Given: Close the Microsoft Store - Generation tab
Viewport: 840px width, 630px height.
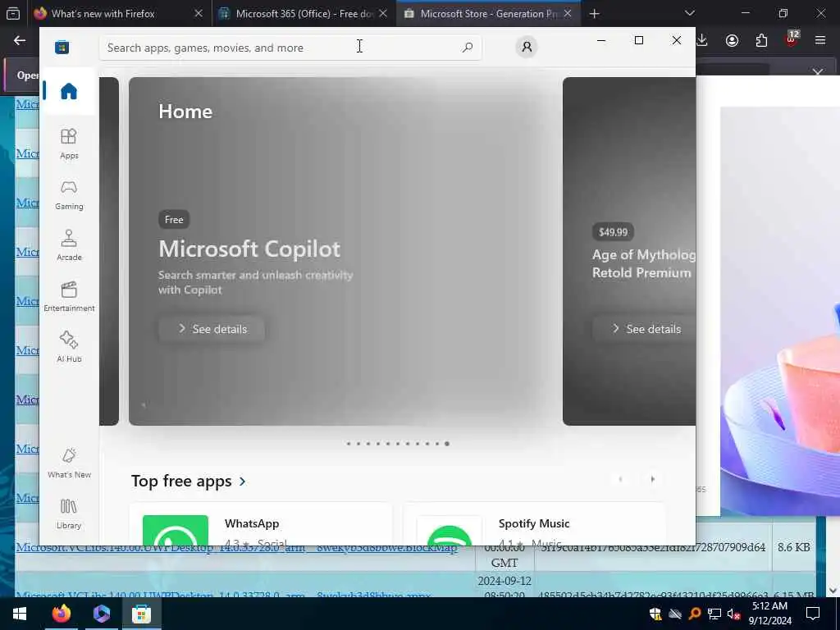Looking at the screenshot, I should [x=568, y=13].
